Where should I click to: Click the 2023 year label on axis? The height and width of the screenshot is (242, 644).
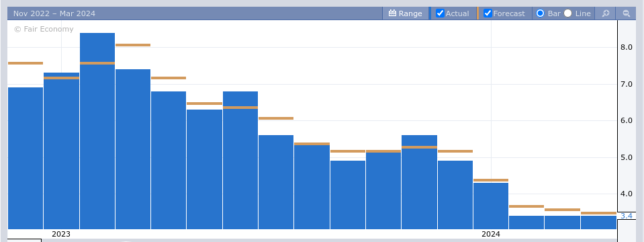[x=61, y=234]
